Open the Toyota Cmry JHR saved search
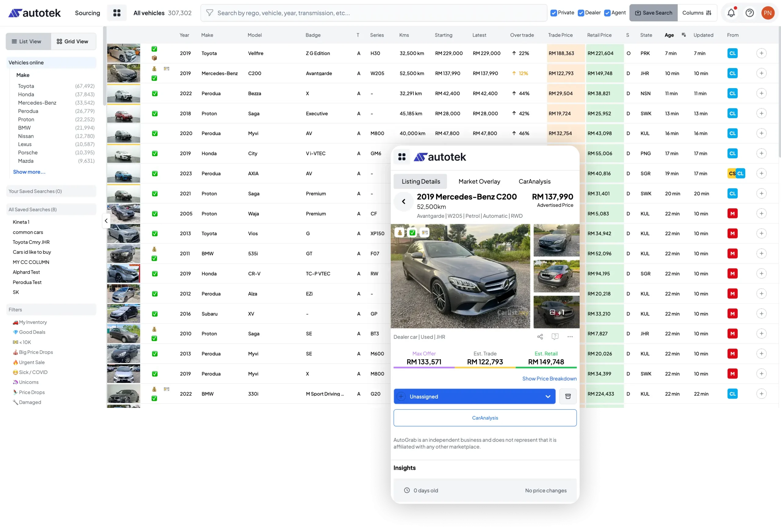 click(x=31, y=242)
